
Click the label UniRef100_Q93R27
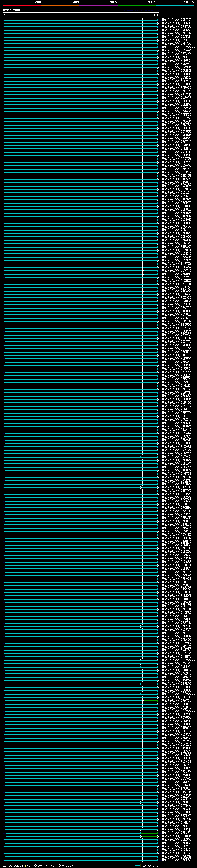[x=176, y=494]
